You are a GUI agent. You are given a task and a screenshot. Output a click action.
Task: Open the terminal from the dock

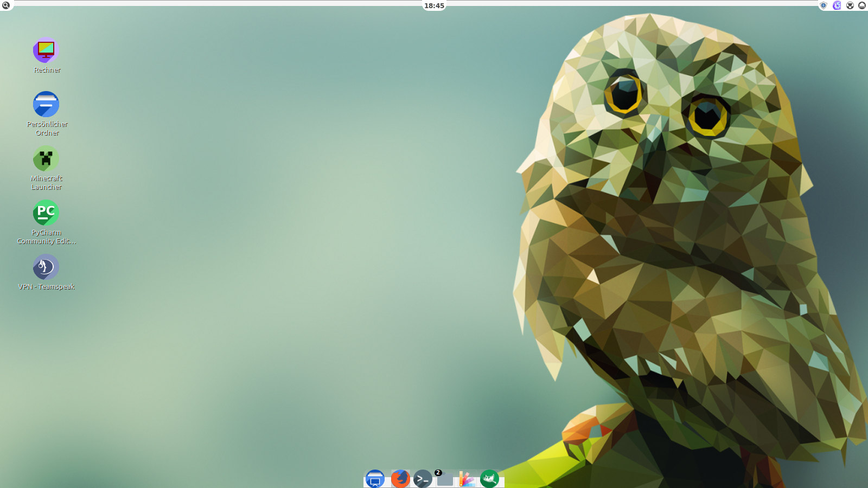[x=423, y=479]
